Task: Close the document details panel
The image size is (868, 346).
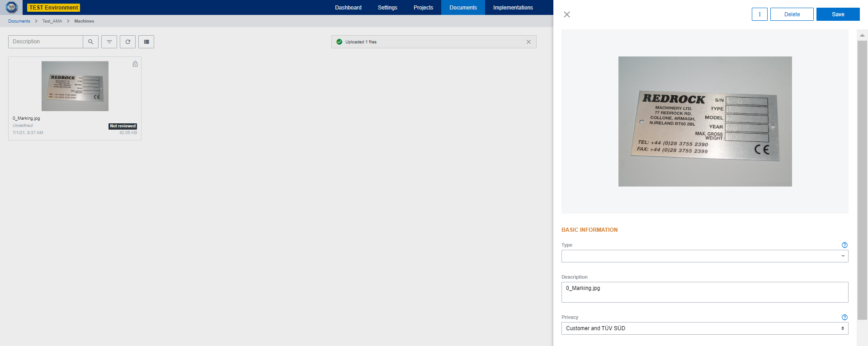Action: 567,14
